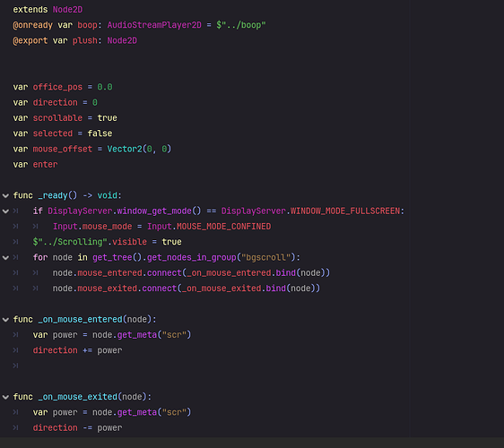Image resolution: width=504 pixels, height=448 pixels.
Task: Click the enter variable name
Action: [x=45, y=165]
